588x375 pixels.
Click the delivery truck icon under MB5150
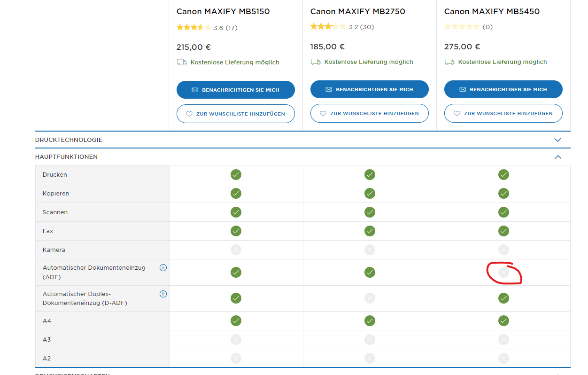(x=182, y=62)
